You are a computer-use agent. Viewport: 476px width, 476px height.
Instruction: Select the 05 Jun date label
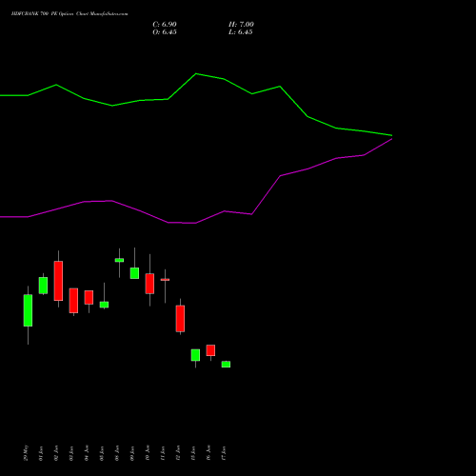coord(102,453)
